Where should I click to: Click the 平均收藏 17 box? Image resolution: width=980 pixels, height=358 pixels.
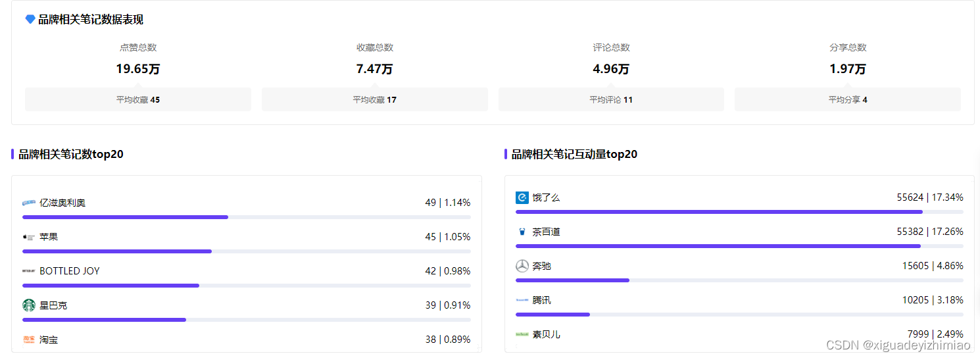(375, 99)
